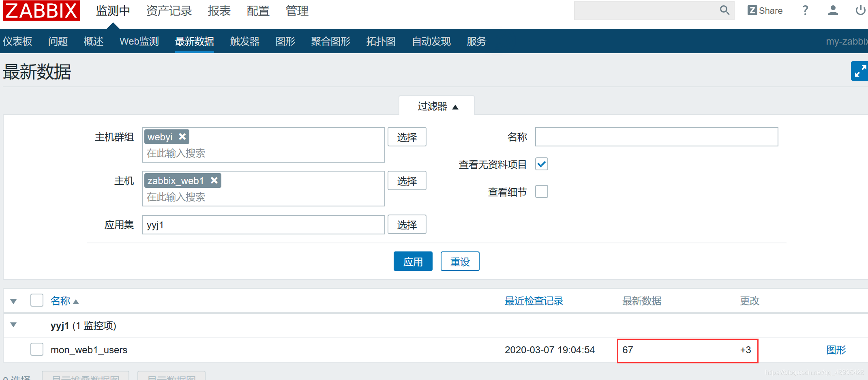The width and height of the screenshot is (868, 380).
Task: Click the Zabbix logo
Action: tap(41, 11)
